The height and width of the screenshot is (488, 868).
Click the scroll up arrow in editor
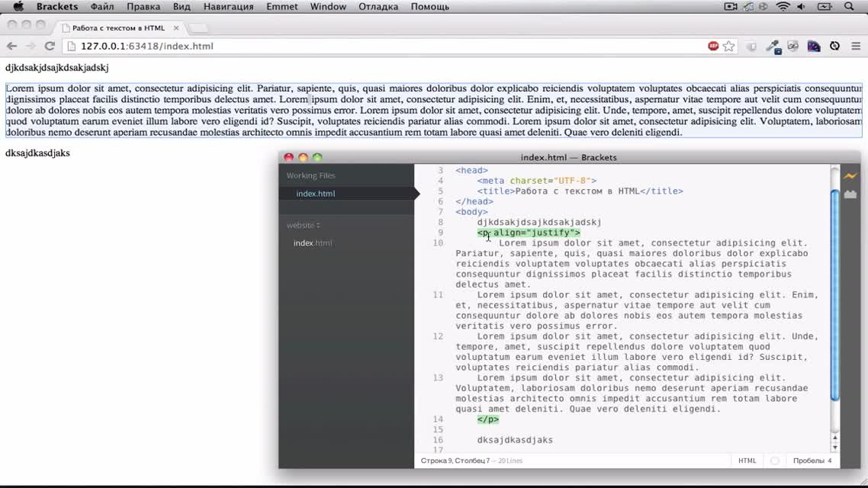point(834,438)
